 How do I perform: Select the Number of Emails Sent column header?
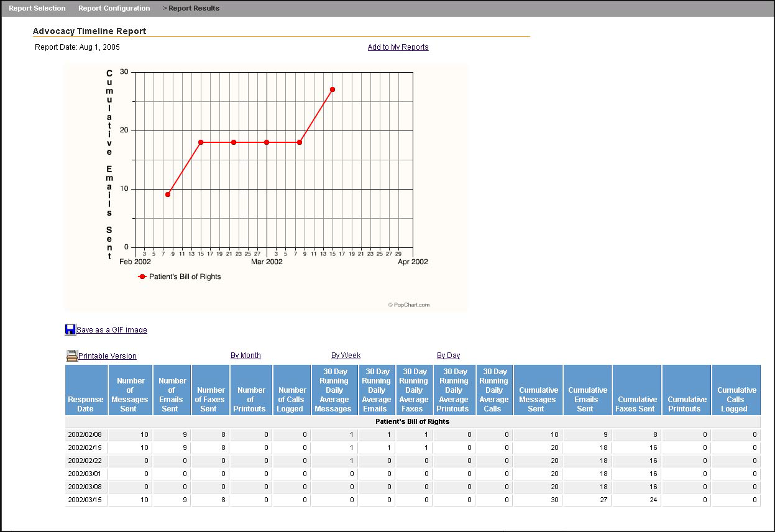(172, 390)
